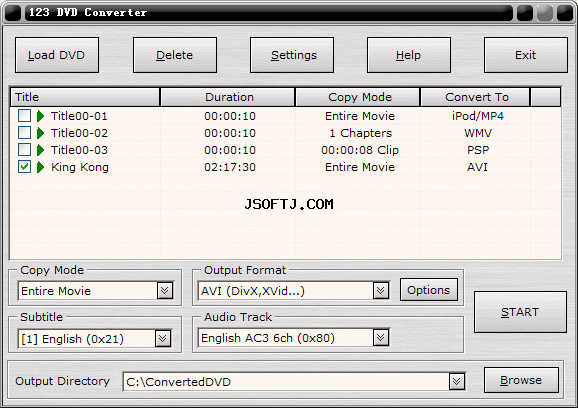This screenshot has height=408, width=578.
Task: Sort by the Title column header
Action: point(85,97)
